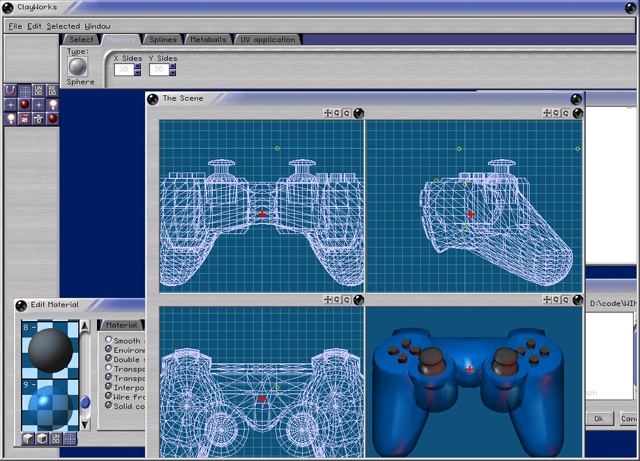This screenshot has height=461, width=640.
Task: Open the Edit menu
Action: click(x=34, y=26)
